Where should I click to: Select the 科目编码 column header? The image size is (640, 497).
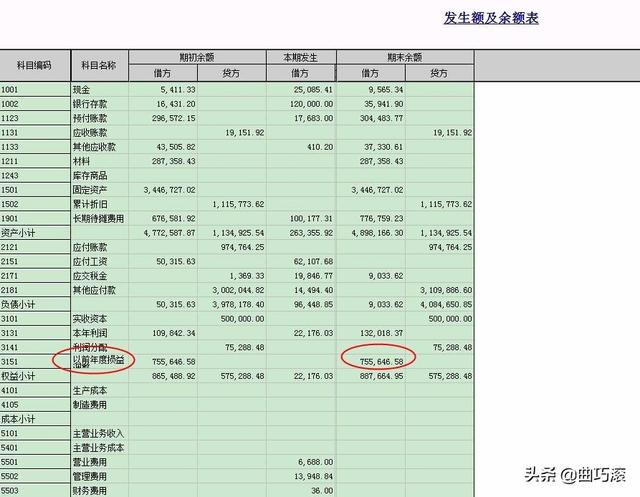tap(34, 65)
